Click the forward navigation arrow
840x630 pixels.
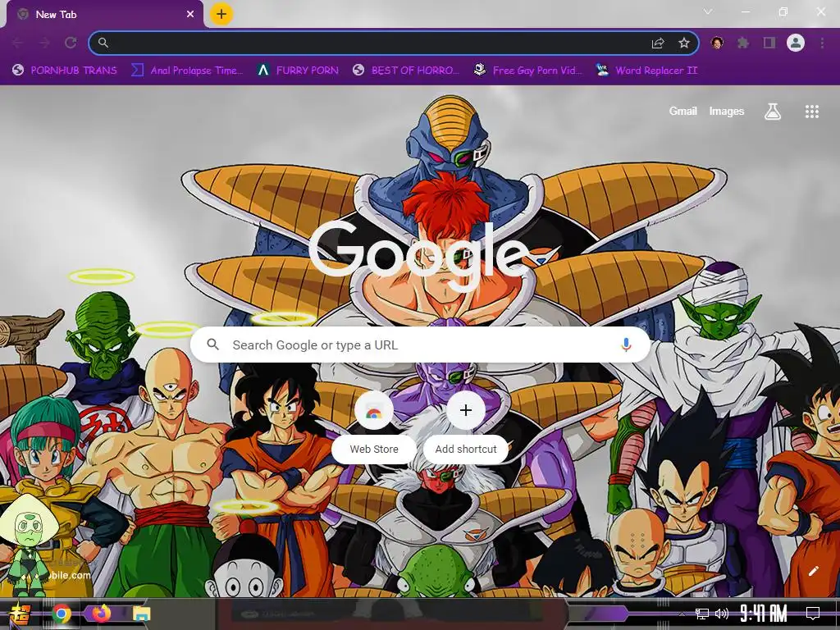click(x=44, y=43)
